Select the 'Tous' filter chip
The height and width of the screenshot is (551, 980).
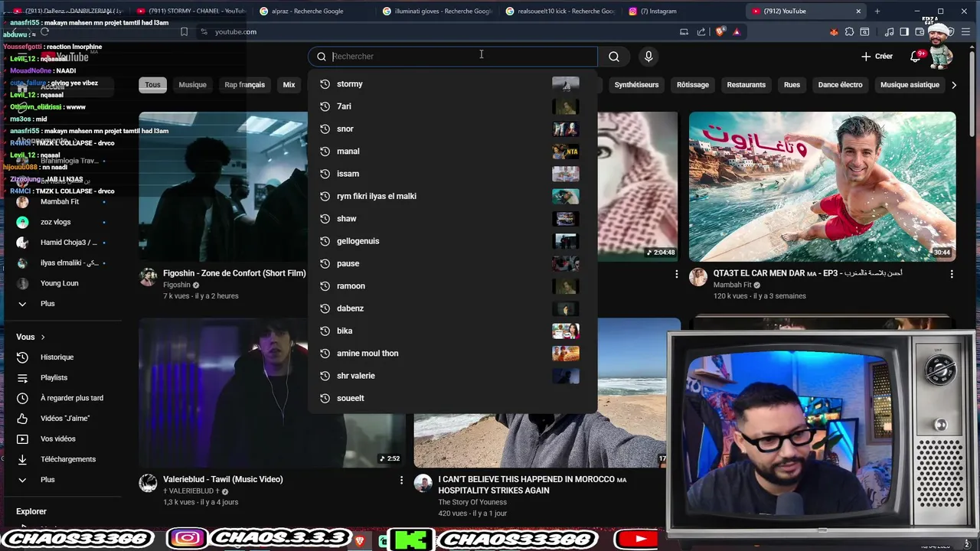153,85
